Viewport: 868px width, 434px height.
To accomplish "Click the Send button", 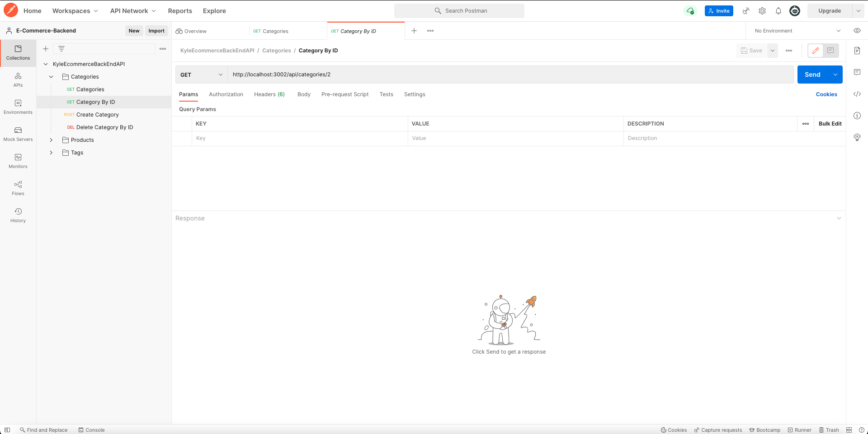I will (812, 75).
